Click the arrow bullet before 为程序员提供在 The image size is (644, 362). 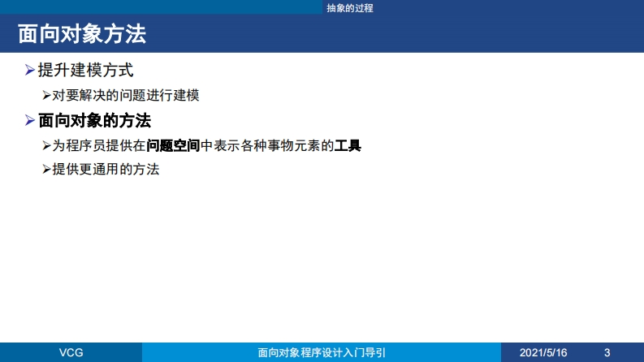click(x=46, y=146)
